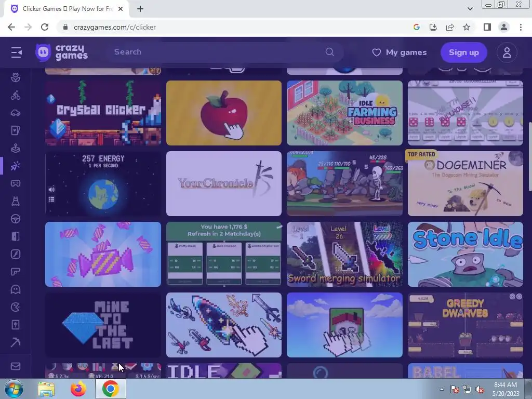Open the card games sidebar icon
Image resolution: width=532 pixels, height=399 pixels.
[x=16, y=130]
